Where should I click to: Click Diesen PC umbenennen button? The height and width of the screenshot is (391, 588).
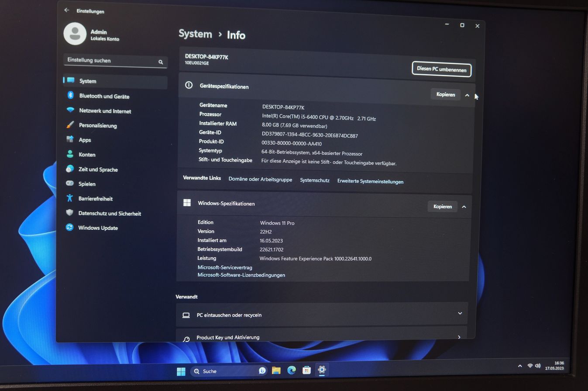coord(441,69)
